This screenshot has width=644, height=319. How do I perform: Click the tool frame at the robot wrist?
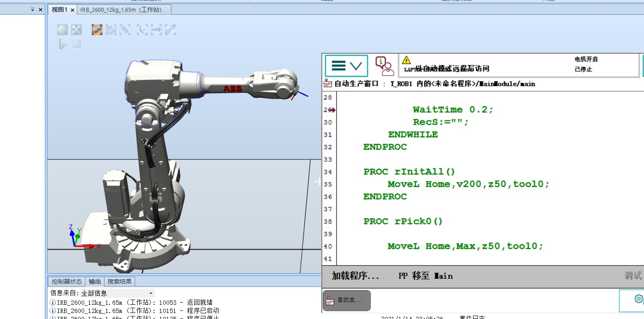click(x=300, y=92)
